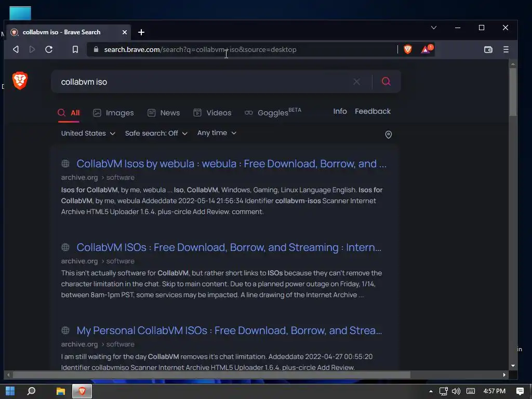Open the Any time filter dropdown
Viewport: 532px width, 399px height.
(x=217, y=133)
